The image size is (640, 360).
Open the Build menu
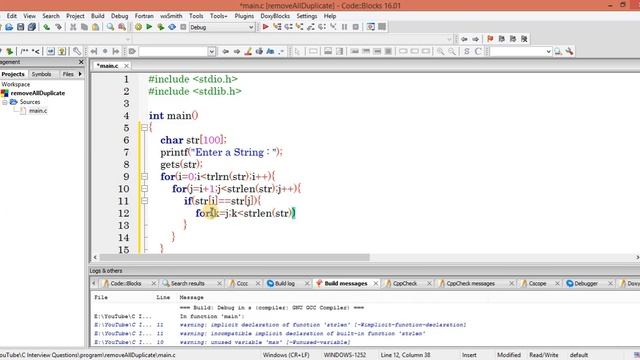point(98,16)
